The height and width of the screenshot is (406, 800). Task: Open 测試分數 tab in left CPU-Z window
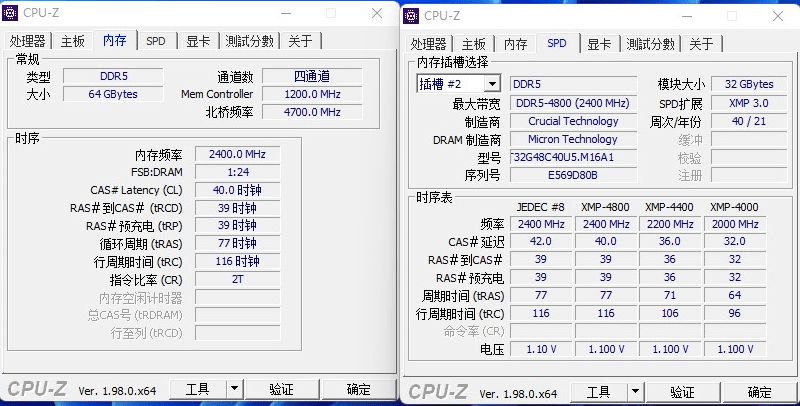(249, 41)
